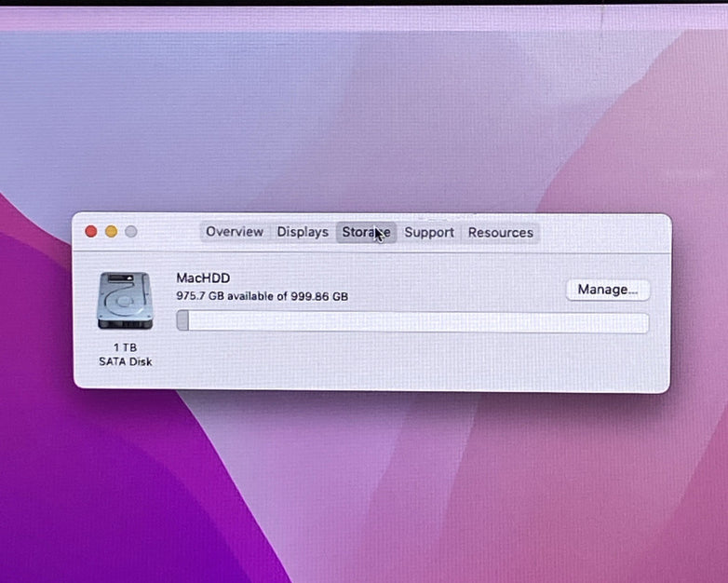
Task: Close the window with the red button
Action: click(91, 232)
